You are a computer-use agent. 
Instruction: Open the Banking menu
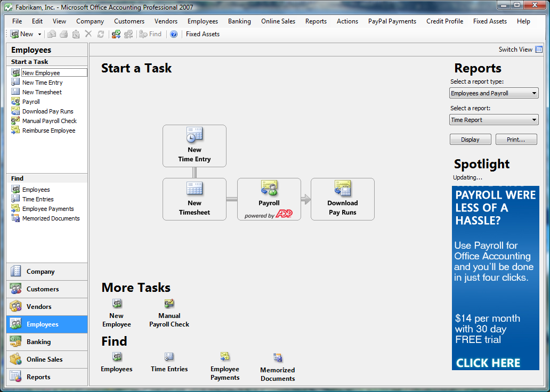point(240,21)
